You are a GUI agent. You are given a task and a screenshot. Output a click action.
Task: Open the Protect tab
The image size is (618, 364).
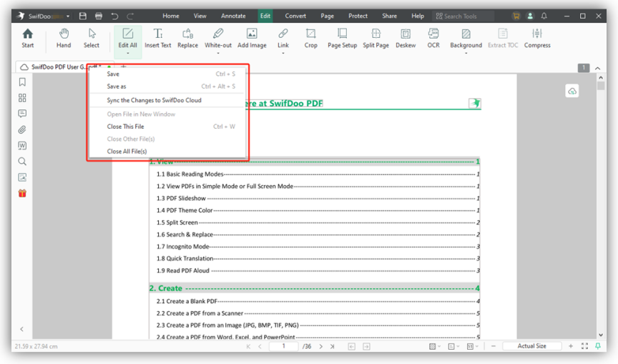[358, 16]
